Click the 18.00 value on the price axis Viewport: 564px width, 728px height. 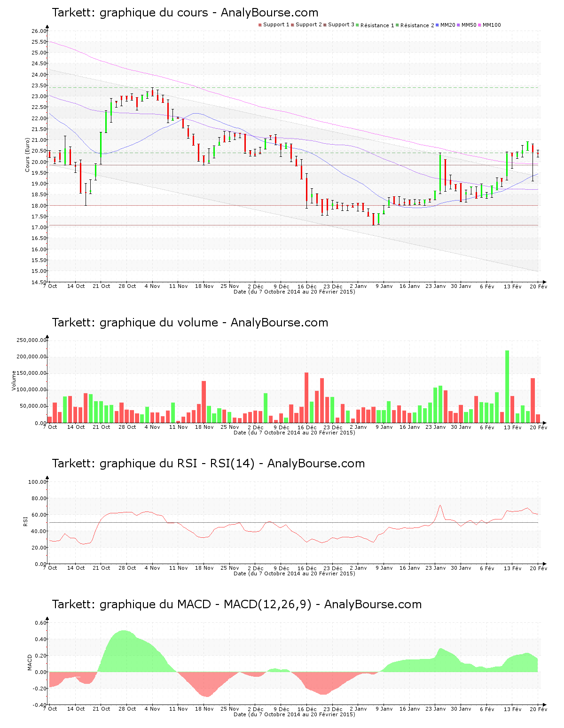coord(39,206)
